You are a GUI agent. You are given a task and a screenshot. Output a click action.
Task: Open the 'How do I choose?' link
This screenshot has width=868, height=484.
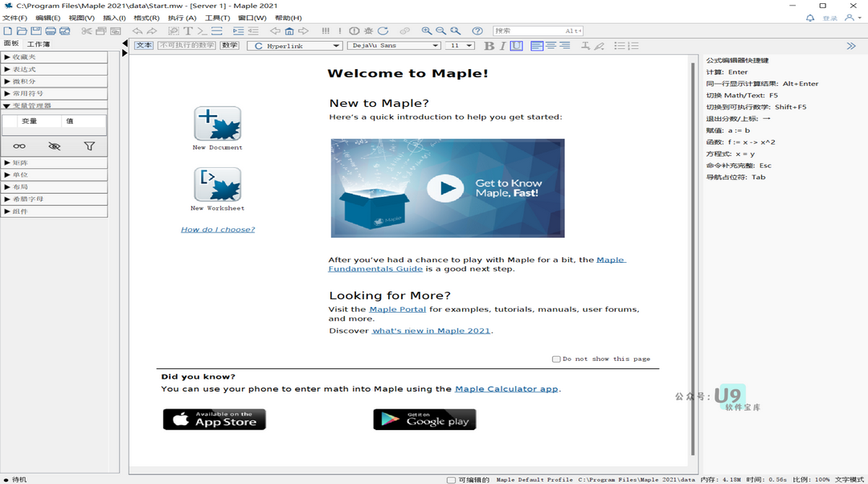coord(218,229)
